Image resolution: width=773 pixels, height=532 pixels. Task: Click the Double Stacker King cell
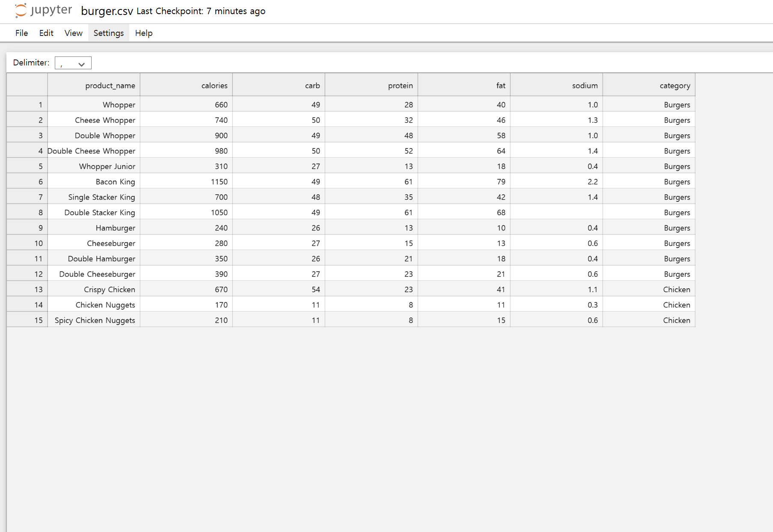[94, 212]
